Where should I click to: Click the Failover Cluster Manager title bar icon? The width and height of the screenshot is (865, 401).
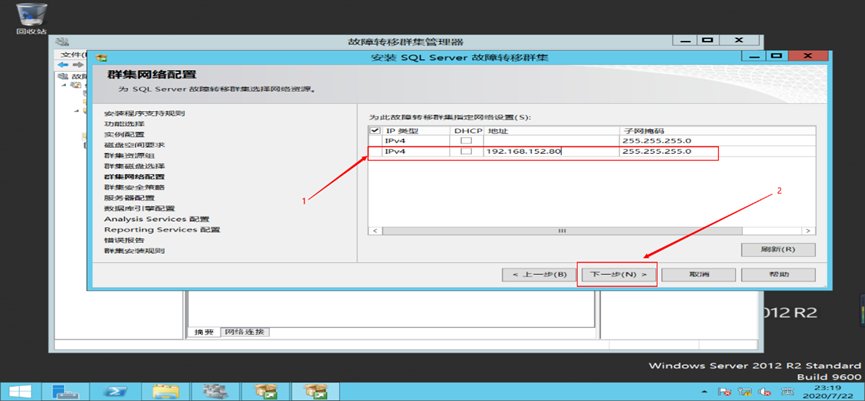[x=63, y=42]
